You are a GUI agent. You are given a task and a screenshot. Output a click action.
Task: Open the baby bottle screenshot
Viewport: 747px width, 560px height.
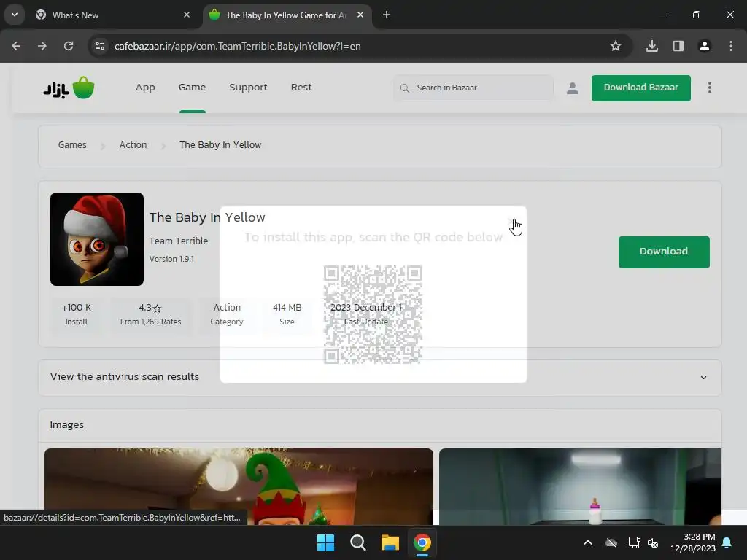tap(580, 486)
